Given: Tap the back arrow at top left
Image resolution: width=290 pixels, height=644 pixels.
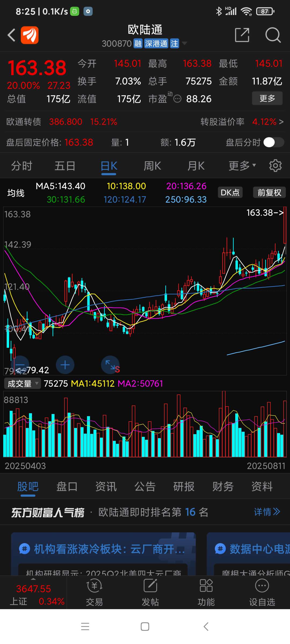Looking at the screenshot, I should click(x=11, y=35).
